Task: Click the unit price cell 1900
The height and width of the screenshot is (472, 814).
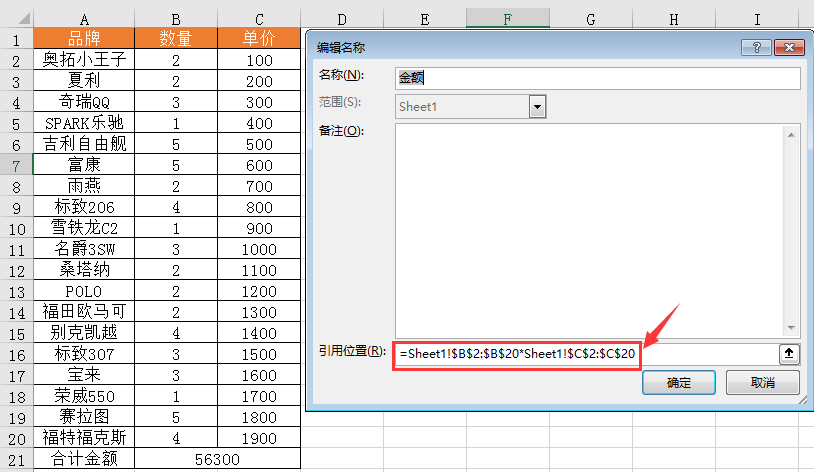Action: point(259,438)
